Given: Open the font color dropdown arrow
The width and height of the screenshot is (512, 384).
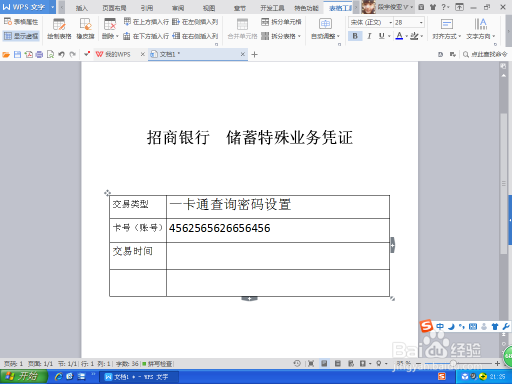Looking at the screenshot, I should coord(407,36).
